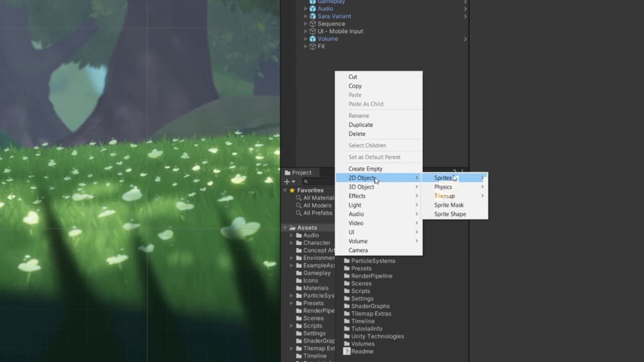Image resolution: width=644 pixels, height=362 pixels.
Task: Click the Gameplay folder icon in Assets tree
Action: [x=299, y=273]
